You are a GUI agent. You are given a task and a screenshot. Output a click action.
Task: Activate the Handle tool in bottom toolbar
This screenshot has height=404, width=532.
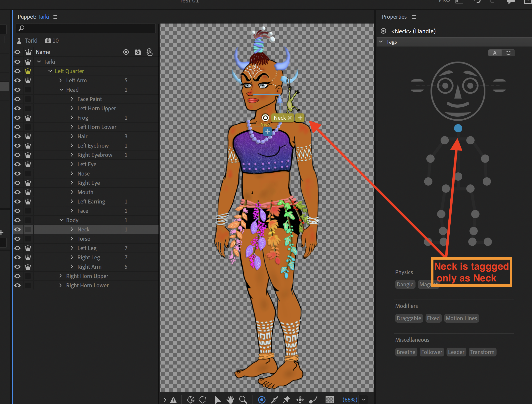262,399
